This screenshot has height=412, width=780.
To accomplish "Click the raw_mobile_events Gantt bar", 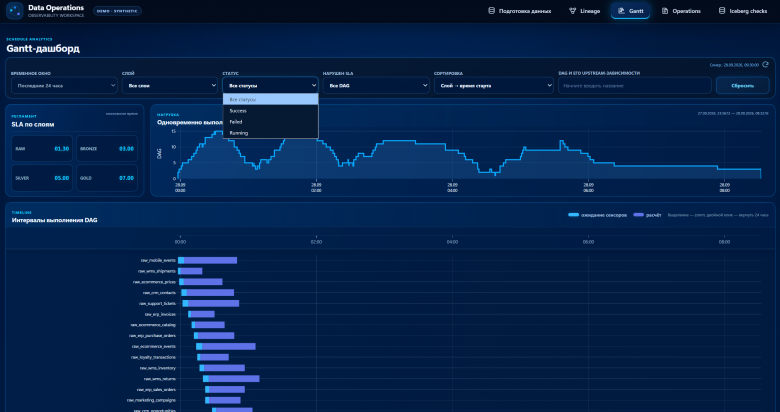I will coord(207,260).
